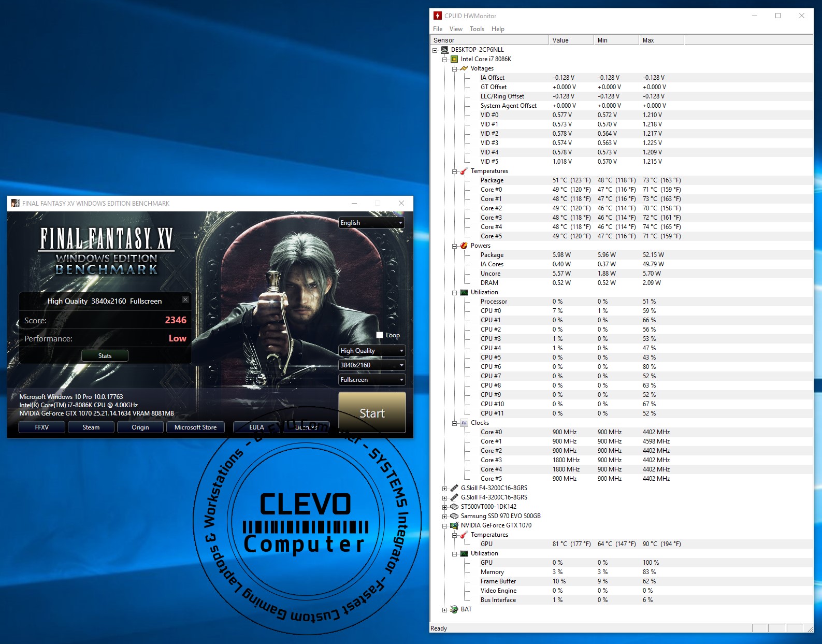Select the Frame Buffer utilization row
Viewport: 822px width, 644px height.
click(622, 581)
